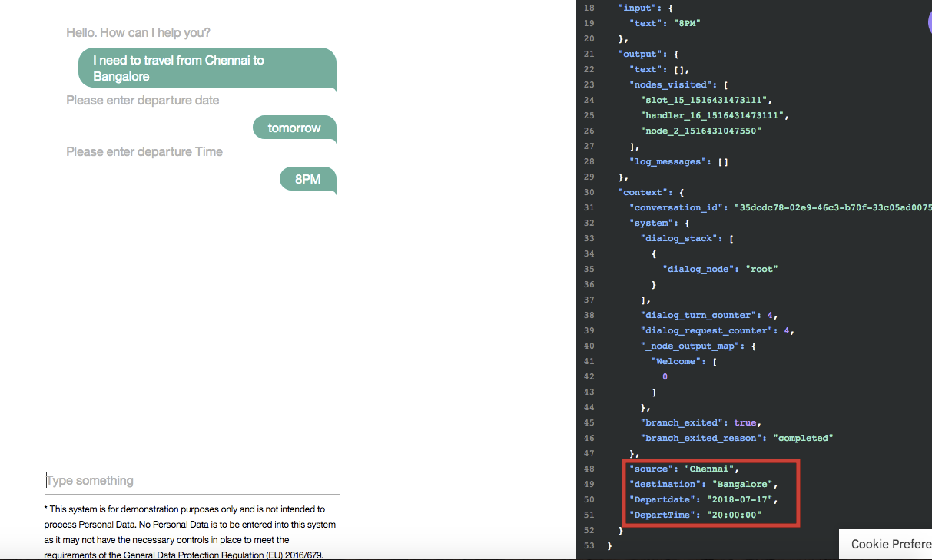This screenshot has height=560, width=932.
Task: Select the "8PM" chat bubble
Action: (x=307, y=180)
